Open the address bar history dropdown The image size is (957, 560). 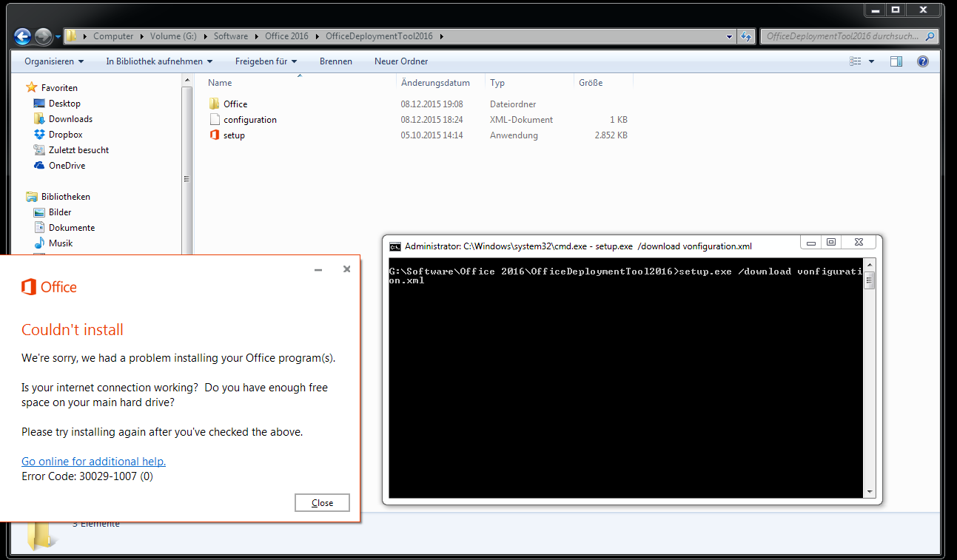731,36
